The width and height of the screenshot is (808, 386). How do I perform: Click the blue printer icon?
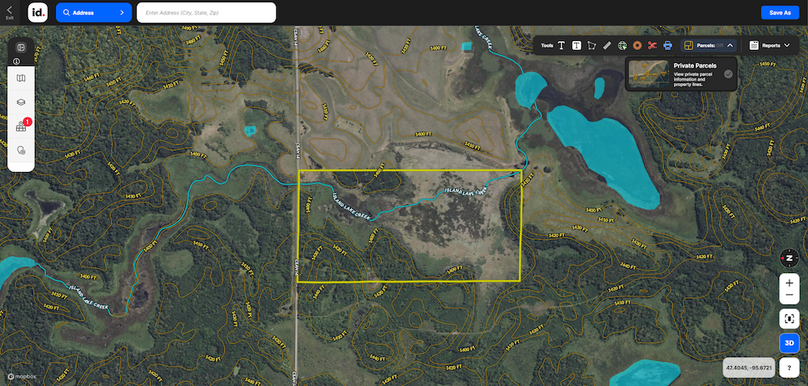pos(668,45)
